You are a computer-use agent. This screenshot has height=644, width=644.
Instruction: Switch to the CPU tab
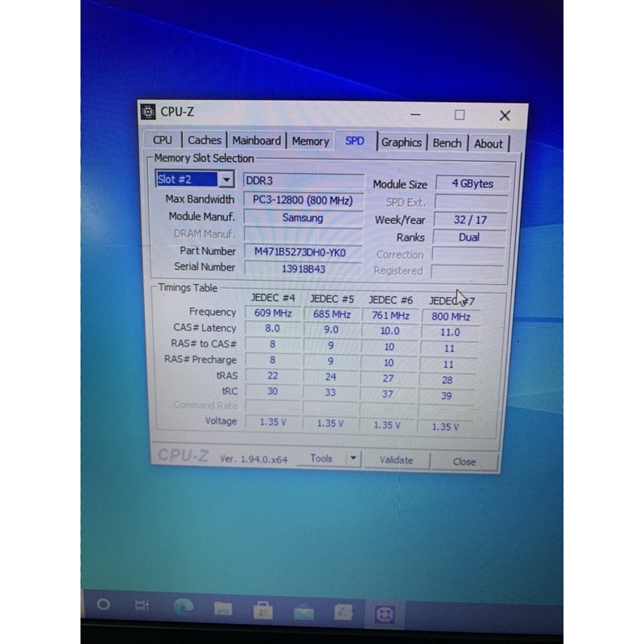pyautogui.click(x=163, y=140)
